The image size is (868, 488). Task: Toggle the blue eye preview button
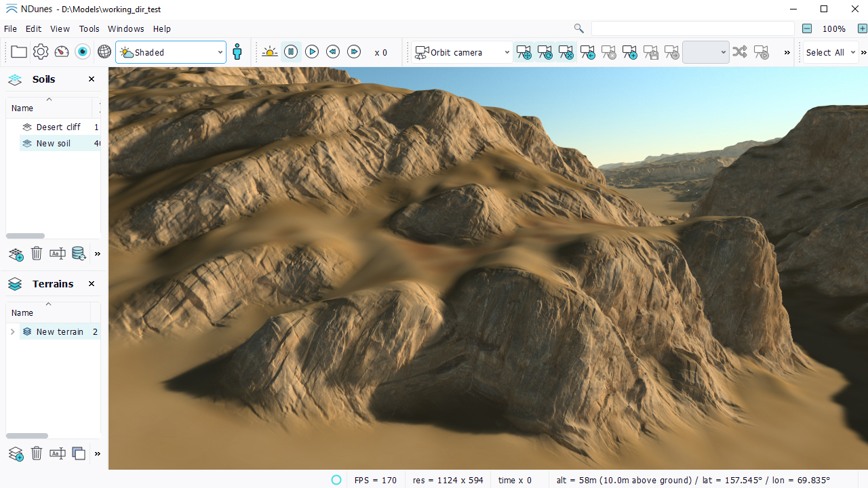pos(83,52)
